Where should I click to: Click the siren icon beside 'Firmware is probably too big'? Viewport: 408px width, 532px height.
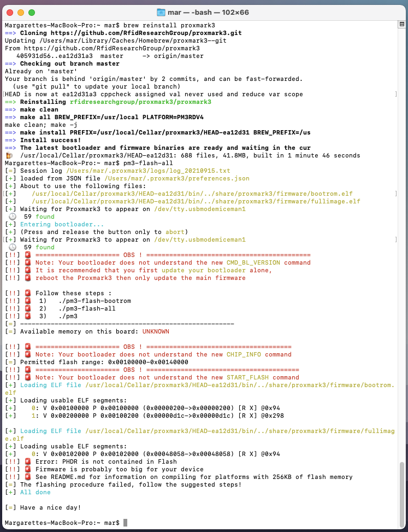28,469
